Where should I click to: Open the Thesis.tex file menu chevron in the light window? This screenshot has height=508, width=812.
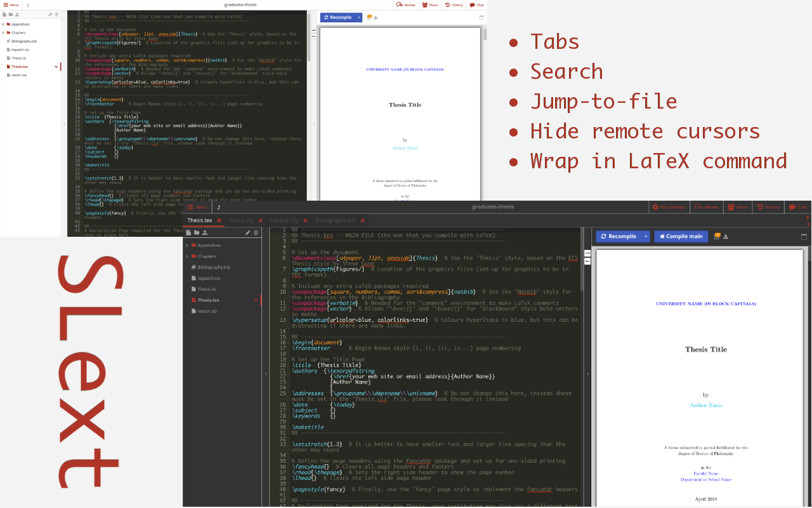coord(56,67)
